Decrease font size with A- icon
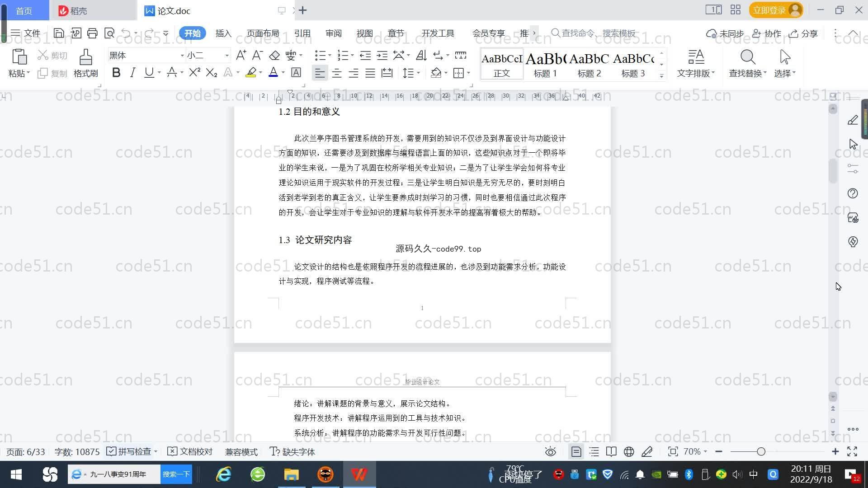This screenshot has height=488, width=868. coord(257,55)
